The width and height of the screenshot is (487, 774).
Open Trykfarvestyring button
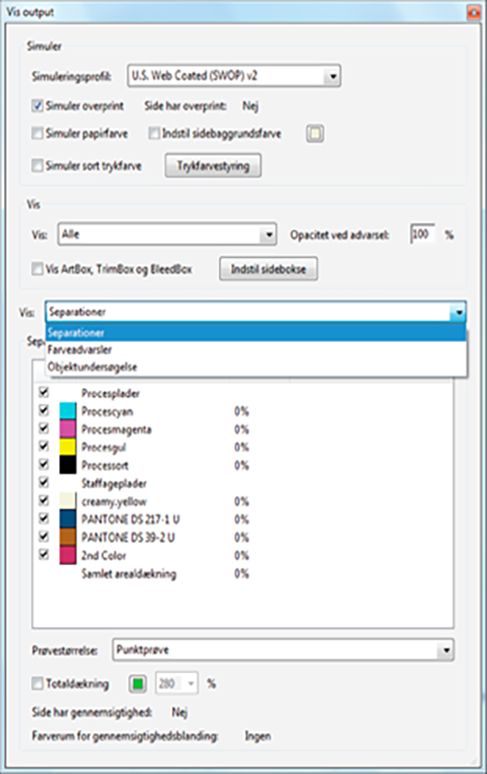click(x=213, y=166)
